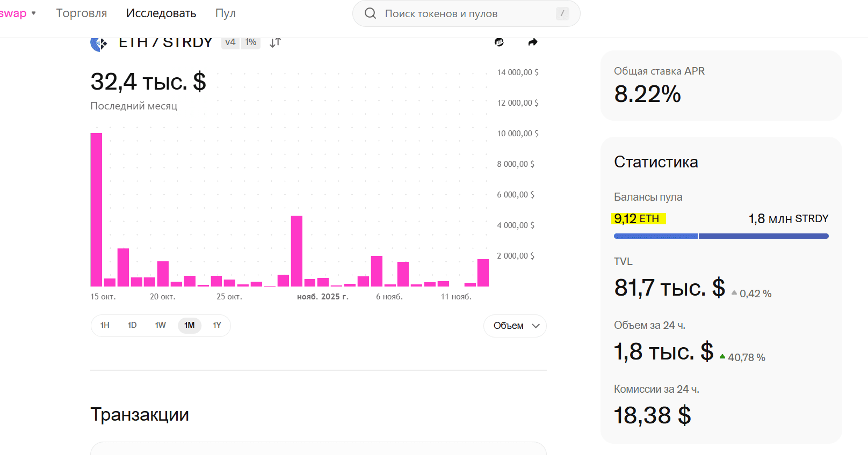Click the magnifier icon in search bar
Viewport: 868px width, 455px height.
pyautogui.click(x=370, y=13)
